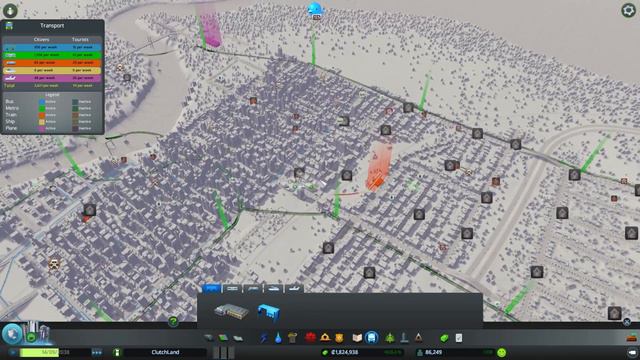Select the Zoning toolbar icon
This screenshot has height=360, width=640.
[x=223, y=338]
